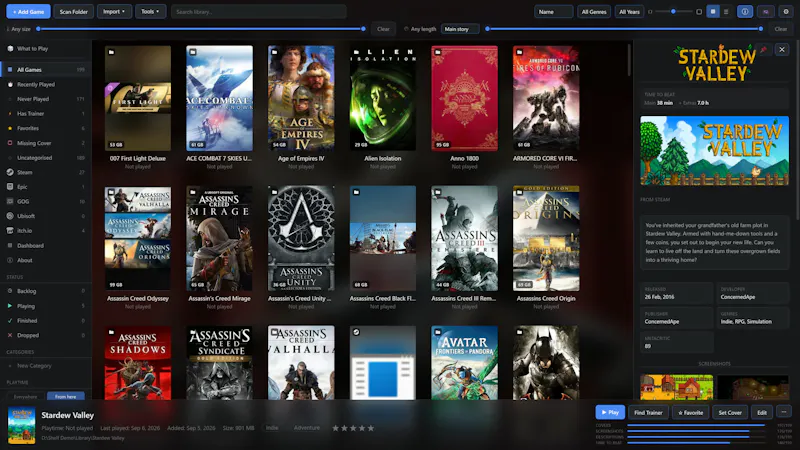
Task: Select the Ubisoft store icon
Action: pos(10,216)
